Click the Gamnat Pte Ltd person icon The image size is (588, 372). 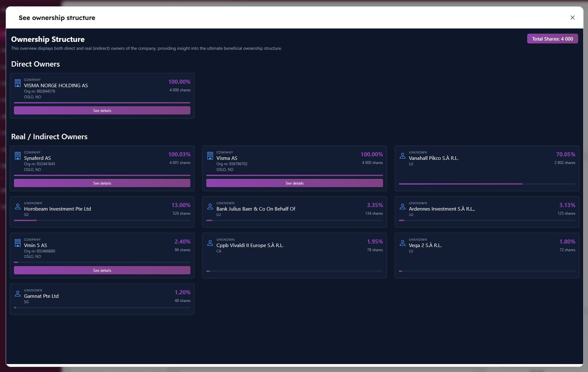coord(18,294)
